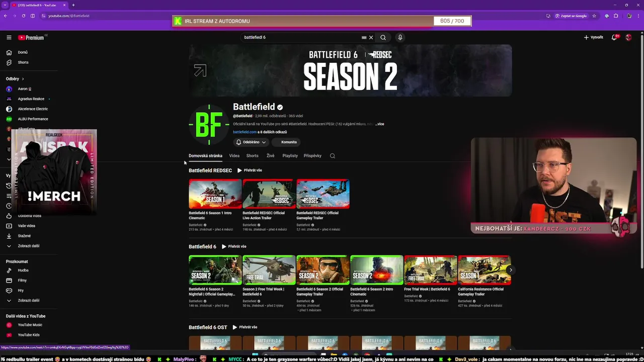Open YouTube Kids link
Viewport: 644px width, 362px height.
pyautogui.click(x=28, y=335)
